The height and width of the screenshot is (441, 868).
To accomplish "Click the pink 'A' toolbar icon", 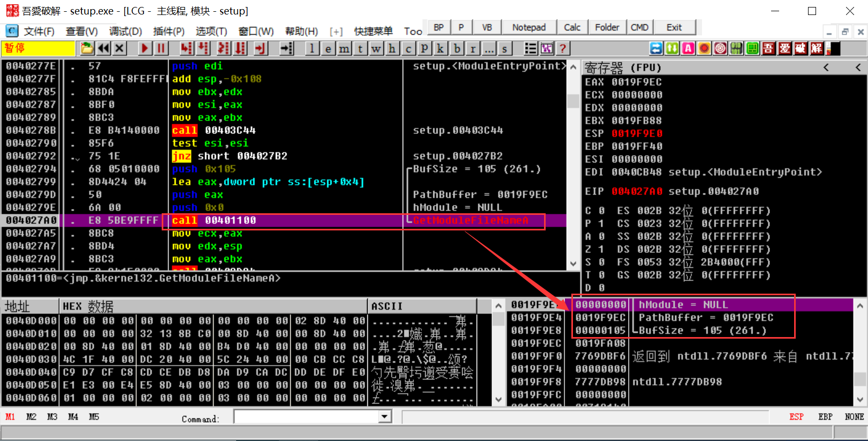I will click(x=688, y=49).
